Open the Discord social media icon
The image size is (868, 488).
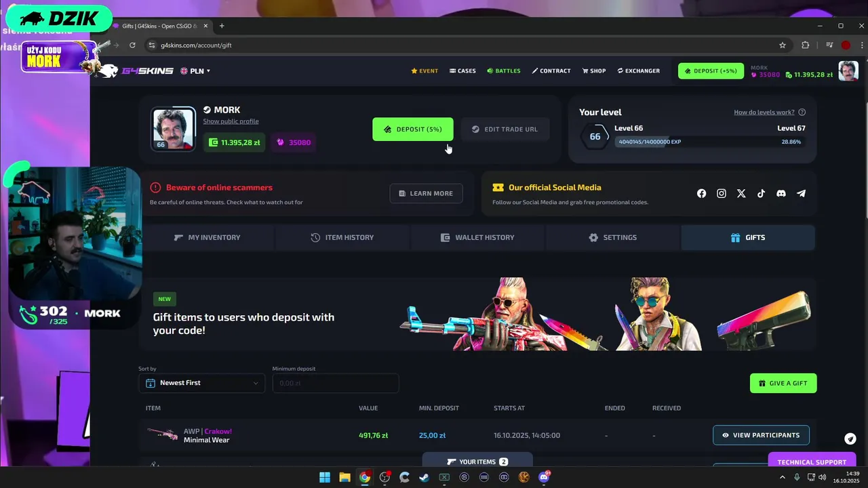click(781, 193)
